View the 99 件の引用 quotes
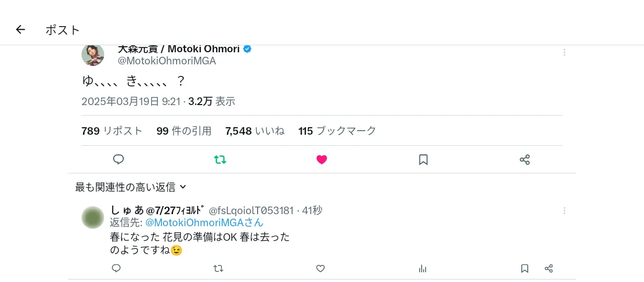The height and width of the screenshot is (282, 644). [x=184, y=131]
